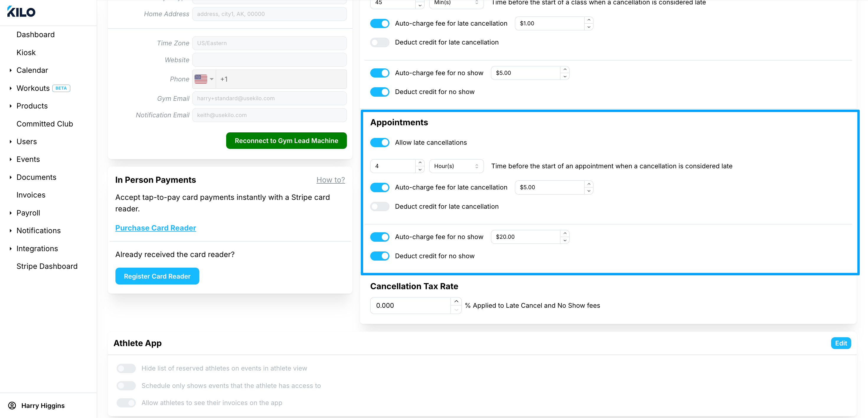The width and height of the screenshot is (868, 418).
Task: Enable Deduct credit for appointment late cancellation
Action: coord(380,207)
